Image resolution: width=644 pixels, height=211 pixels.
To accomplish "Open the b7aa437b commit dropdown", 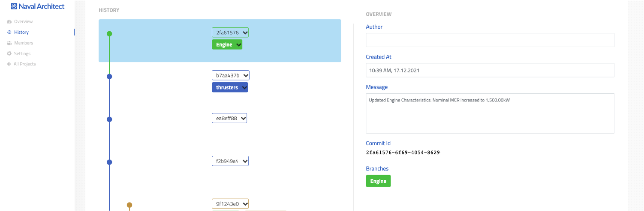I will click(231, 75).
